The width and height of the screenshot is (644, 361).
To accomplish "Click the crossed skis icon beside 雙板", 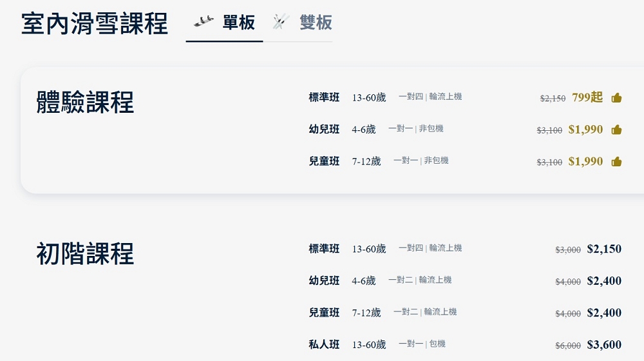I will point(280,23).
